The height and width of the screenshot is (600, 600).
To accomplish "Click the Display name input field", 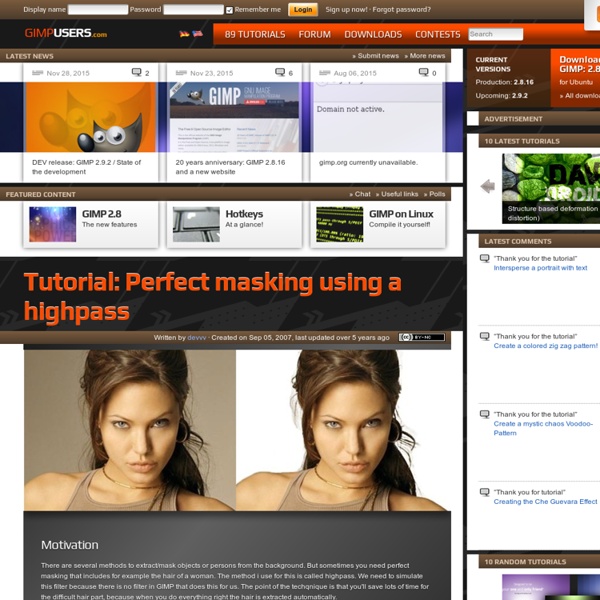I will click(98, 10).
